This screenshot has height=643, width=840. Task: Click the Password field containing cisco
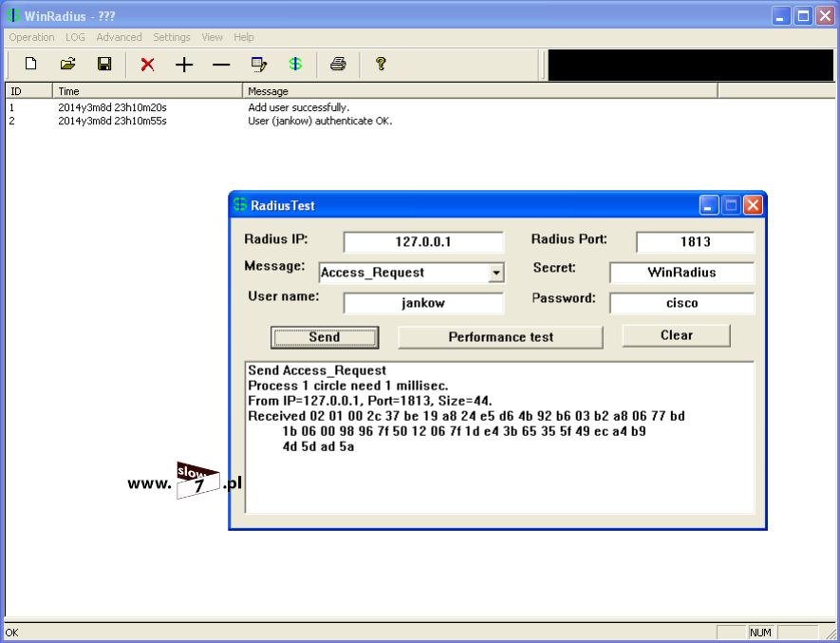pyautogui.click(x=681, y=303)
